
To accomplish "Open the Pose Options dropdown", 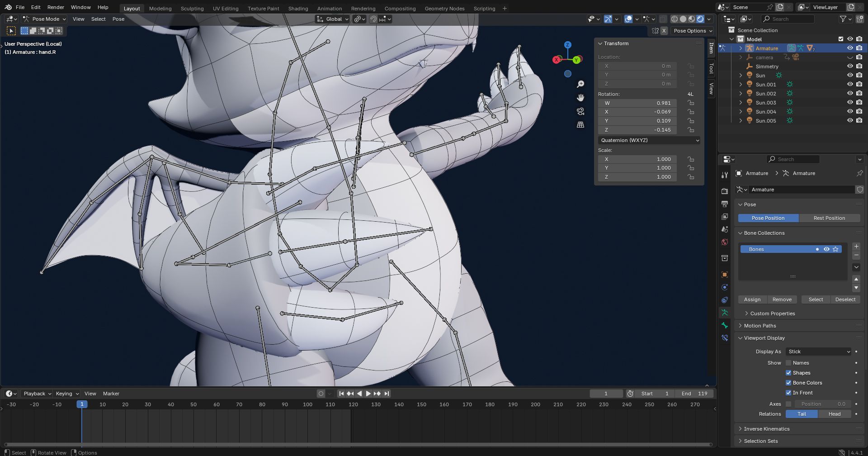I will click(x=693, y=31).
